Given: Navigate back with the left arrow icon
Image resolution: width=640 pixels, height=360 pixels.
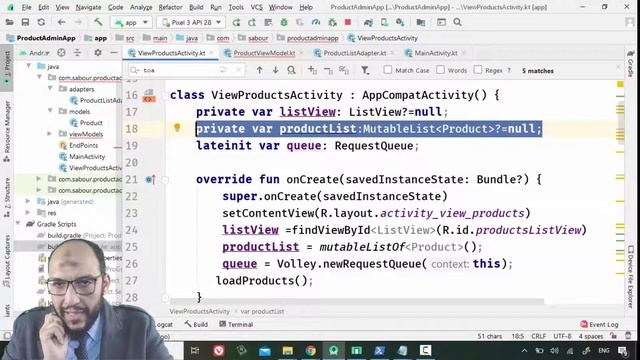Looking at the screenshot, I should 62,22.
